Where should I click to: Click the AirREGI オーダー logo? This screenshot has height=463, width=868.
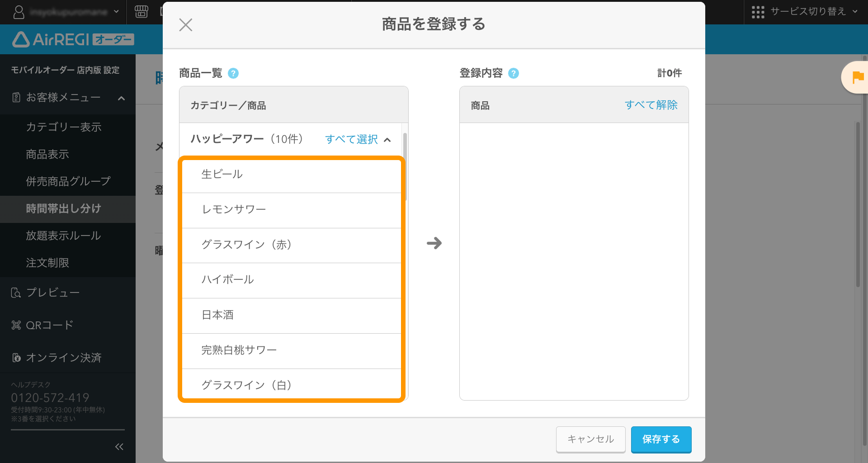click(73, 40)
